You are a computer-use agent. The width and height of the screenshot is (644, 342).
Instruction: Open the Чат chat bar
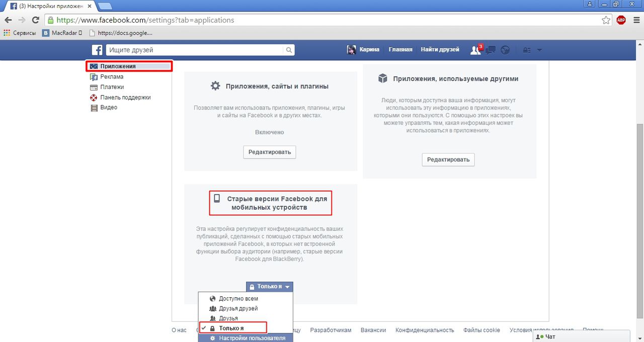coord(581,336)
